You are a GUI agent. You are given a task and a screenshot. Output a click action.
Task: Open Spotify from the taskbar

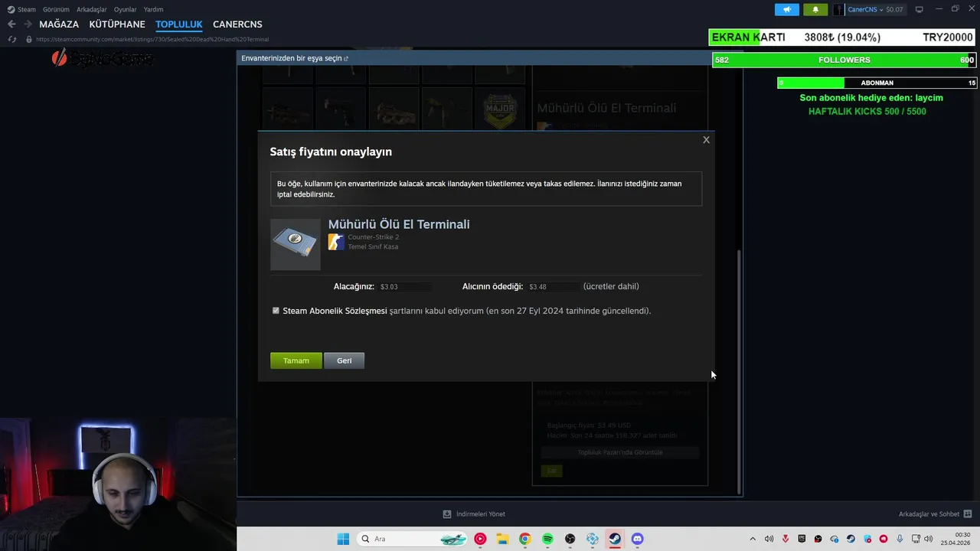pyautogui.click(x=547, y=539)
